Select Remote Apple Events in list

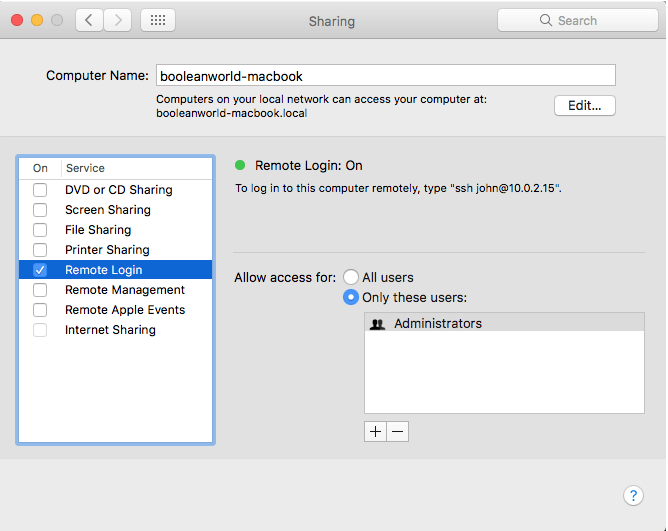tap(124, 310)
